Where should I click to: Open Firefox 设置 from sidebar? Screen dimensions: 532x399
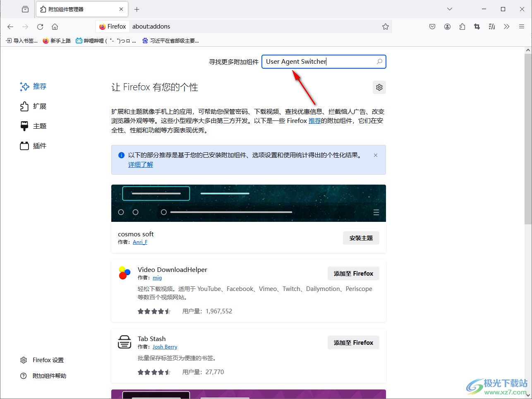tap(42, 360)
